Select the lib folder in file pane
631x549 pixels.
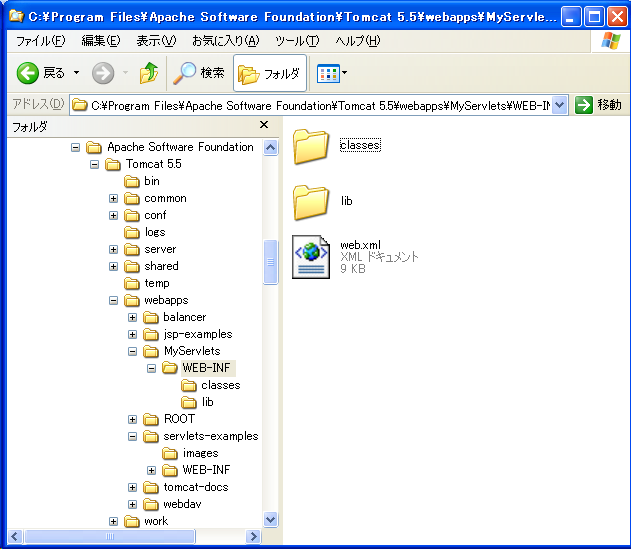(x=323, y=201)
